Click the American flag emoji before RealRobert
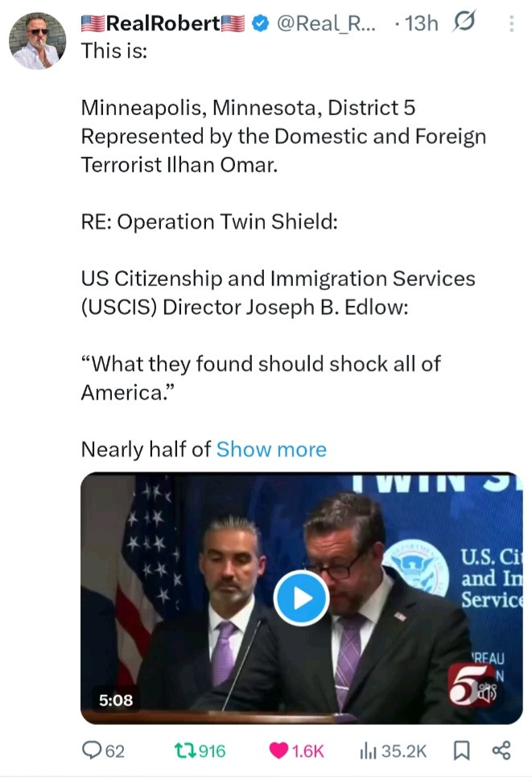This screenshot has width=532, height=782. [93, 23]
